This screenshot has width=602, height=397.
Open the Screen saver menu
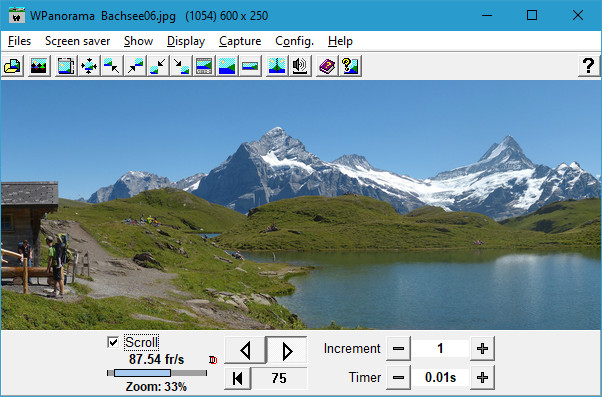[x=78, y=41]
